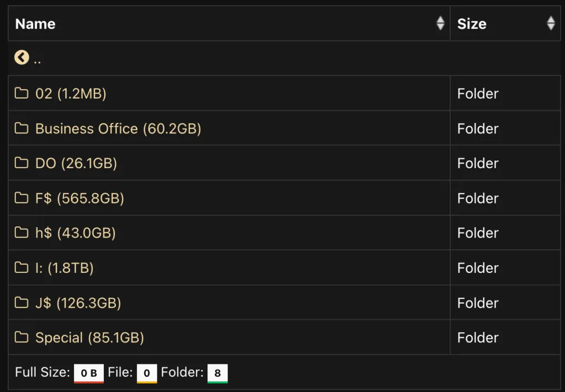Open the F$ (565.8GB) folder
The width and height of the screenshot is (565, 392).
click(x=79, y=198)
